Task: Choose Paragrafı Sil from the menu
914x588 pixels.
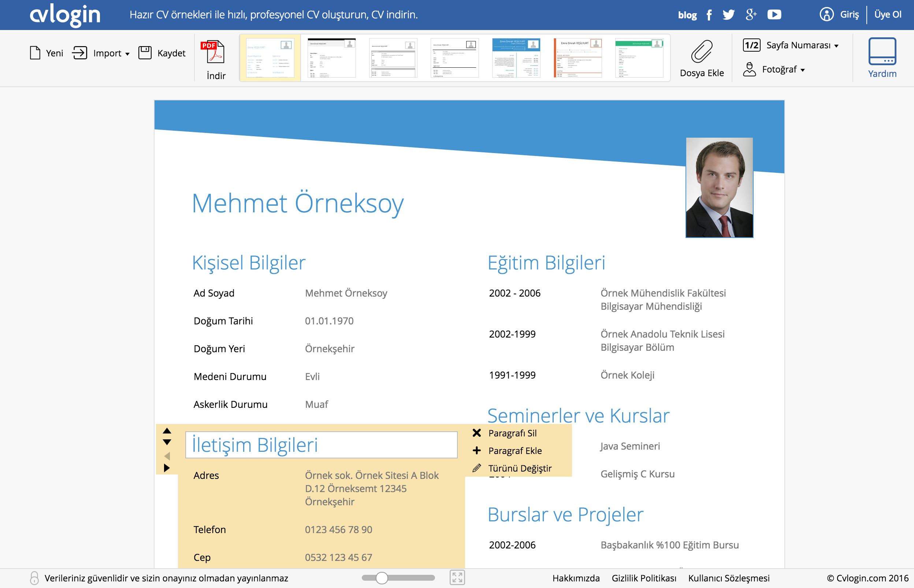Action: click(512, 433)
